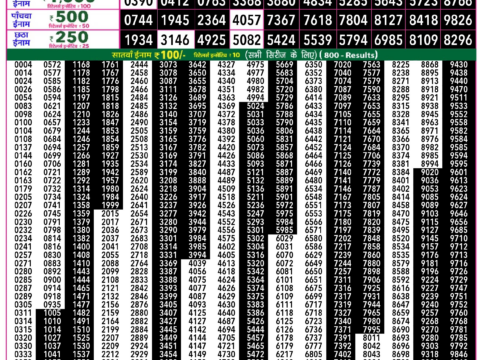Click number 5024 in the 100 prize grid

pos(255,106)
